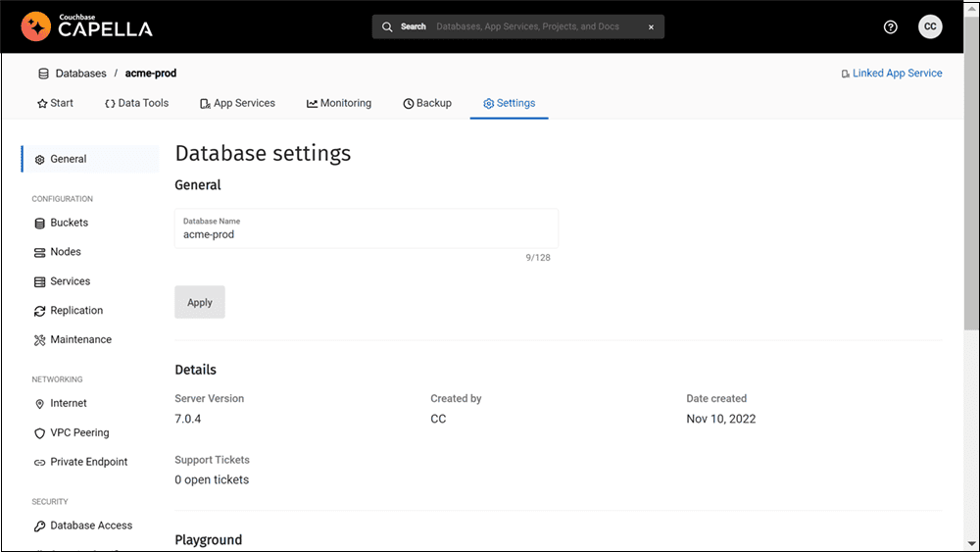Click the Internet location pin icon
Screen dimensions: 980x552
point(40,404)
